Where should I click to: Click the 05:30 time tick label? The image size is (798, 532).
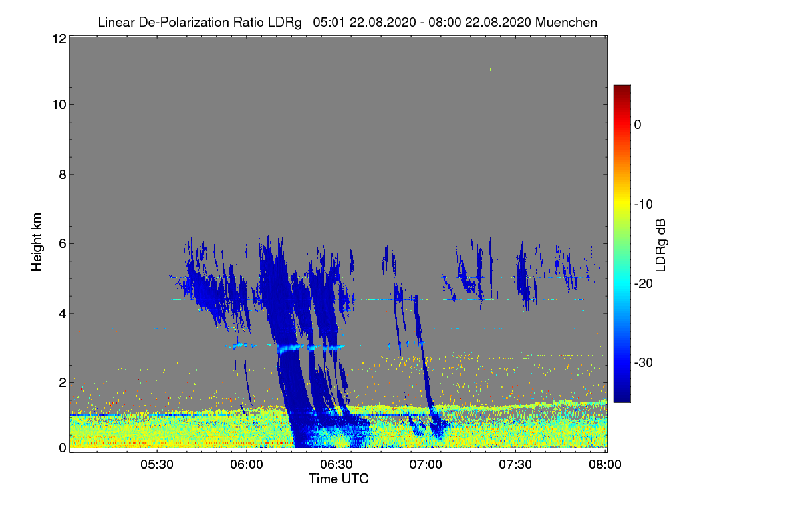tap(157, 464)
